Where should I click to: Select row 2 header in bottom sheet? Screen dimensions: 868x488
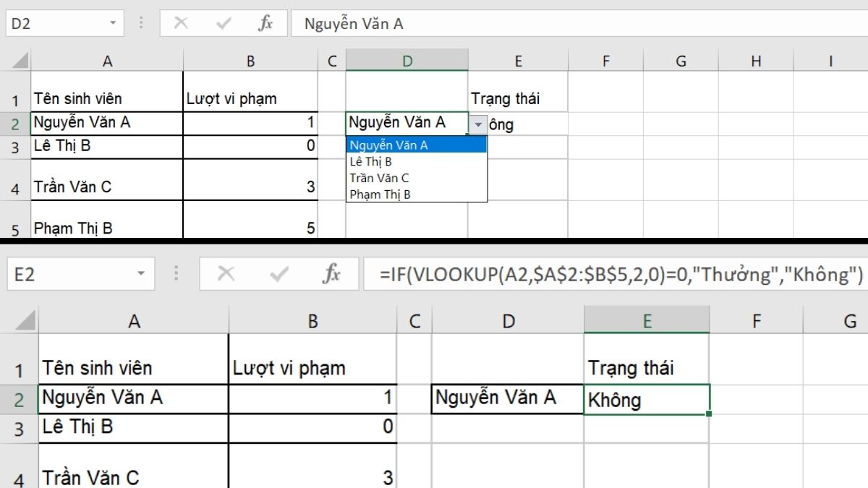[x=20, y=399]
